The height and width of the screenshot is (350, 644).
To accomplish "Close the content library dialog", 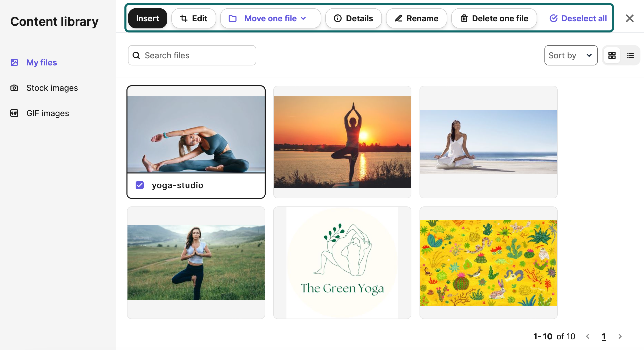I will click(630, 18).
